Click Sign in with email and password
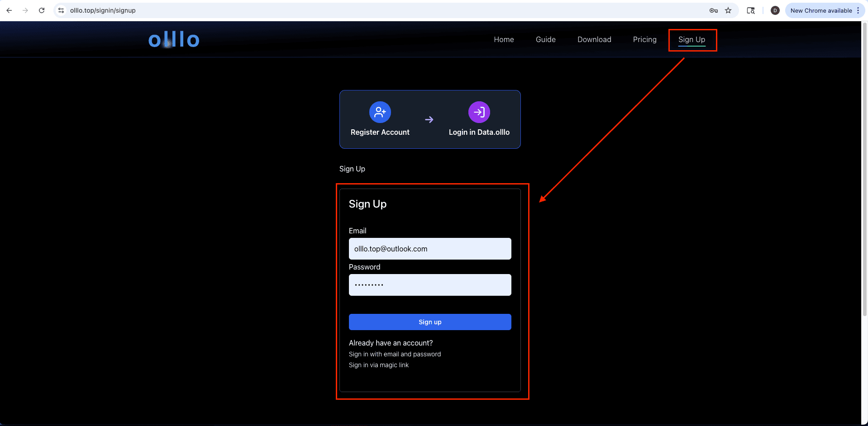This screenshot has width=868, height=426. (x=395, y=354)
